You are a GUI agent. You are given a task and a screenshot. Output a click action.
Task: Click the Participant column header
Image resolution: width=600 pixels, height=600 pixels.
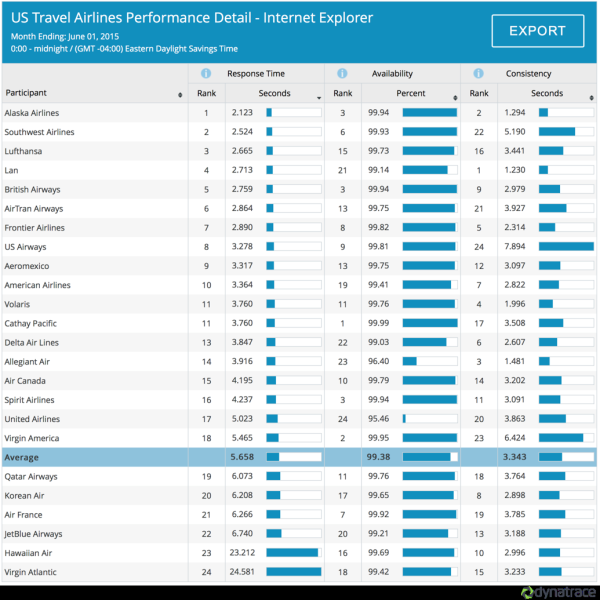click(26, 93)
